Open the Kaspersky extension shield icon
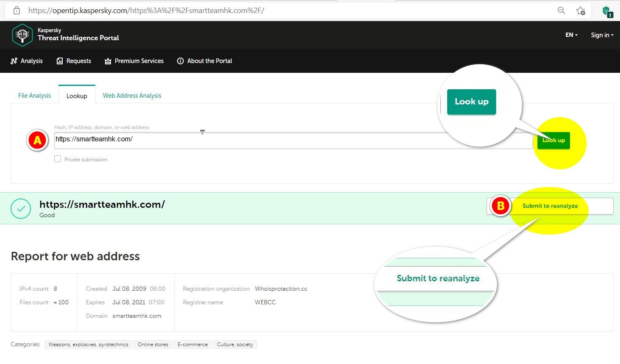Image resolution: width=620 pixels, height=364 pixels. click(607, 11)
